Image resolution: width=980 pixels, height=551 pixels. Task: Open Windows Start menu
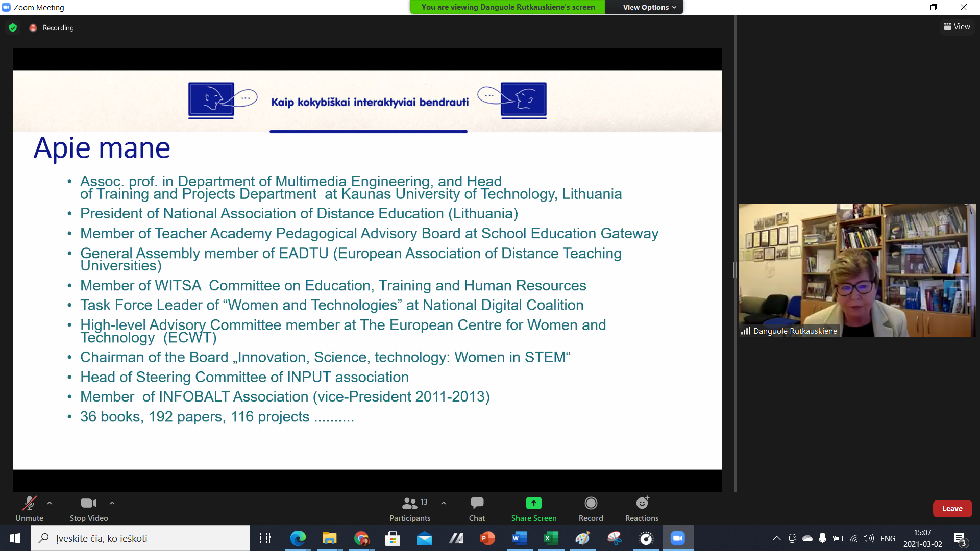15,538
